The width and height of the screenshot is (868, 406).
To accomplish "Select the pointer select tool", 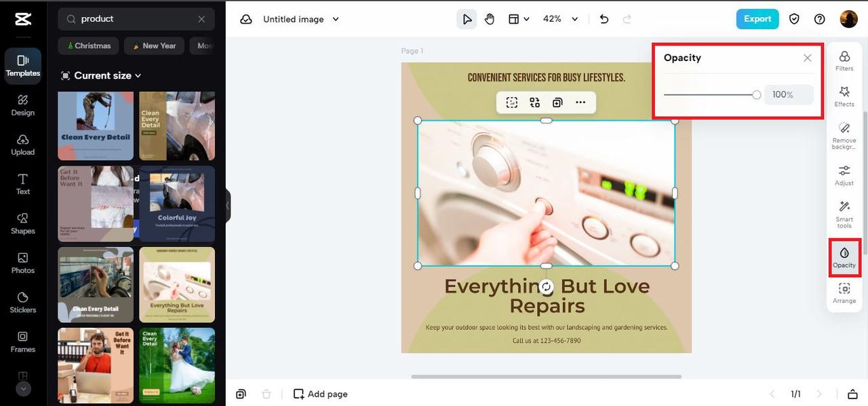I will [x=467, y=19].
